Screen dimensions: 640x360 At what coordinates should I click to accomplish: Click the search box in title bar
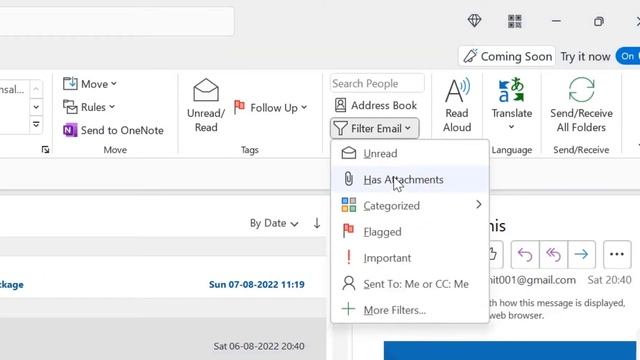tap(117, 21)
